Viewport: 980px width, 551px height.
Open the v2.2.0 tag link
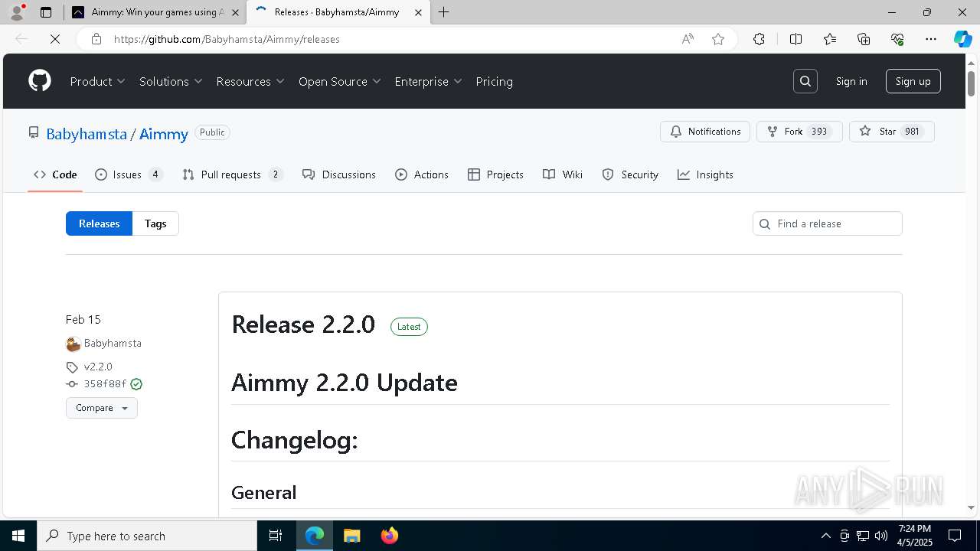(x=98, y=367)
